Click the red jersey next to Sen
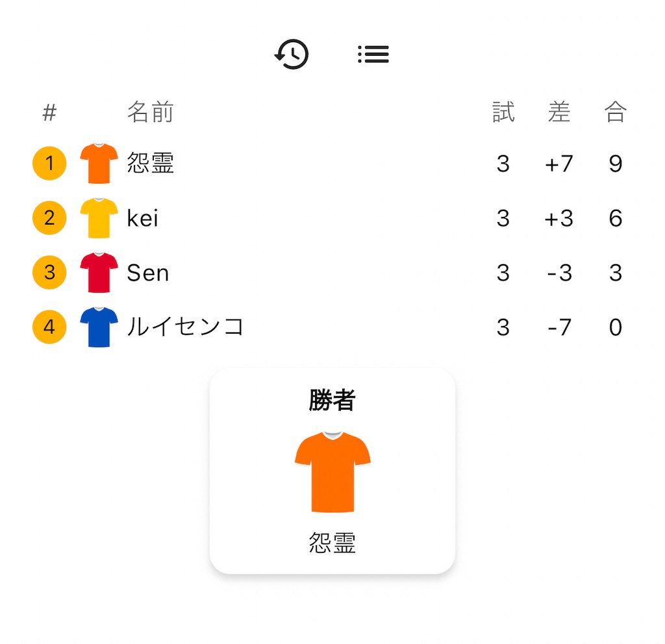The image size is (665, 644). tap(99, 273)
